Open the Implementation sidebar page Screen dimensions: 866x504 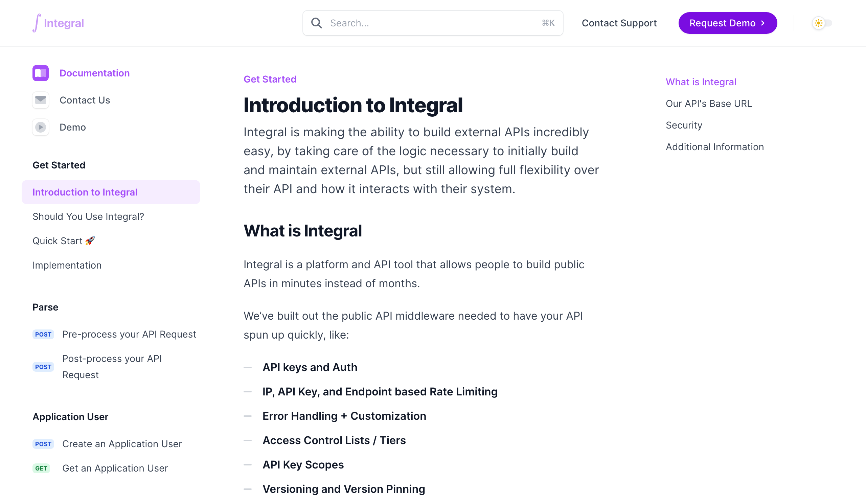tap(67, 265)
